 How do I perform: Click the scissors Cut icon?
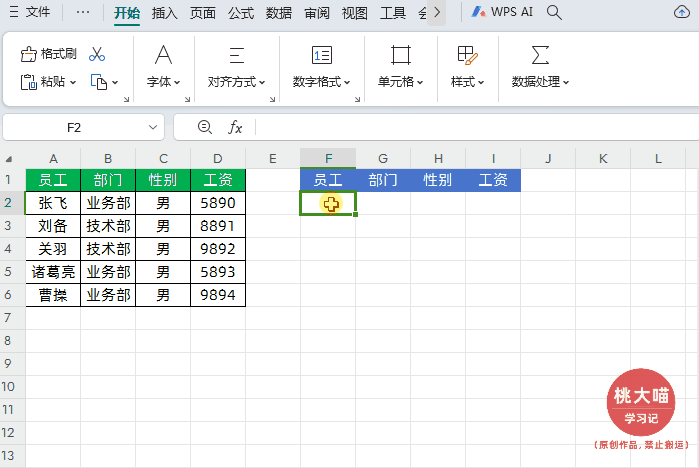[97, 54]
